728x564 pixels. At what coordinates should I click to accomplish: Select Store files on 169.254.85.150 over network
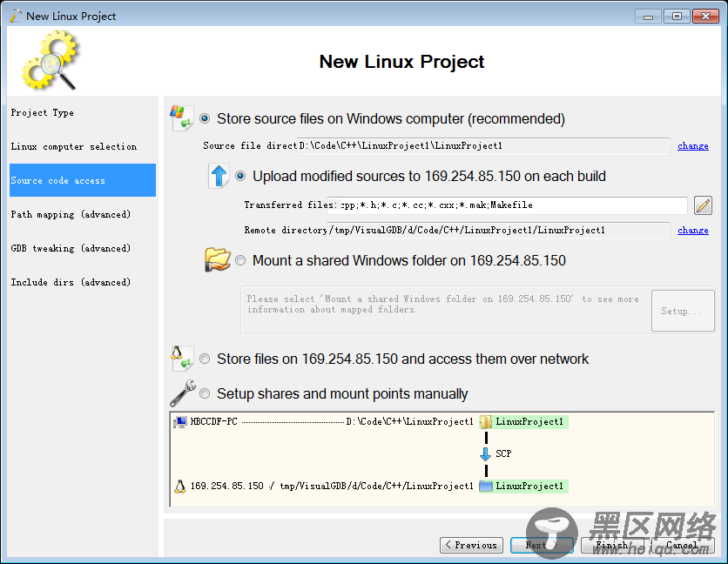(205, 359)
